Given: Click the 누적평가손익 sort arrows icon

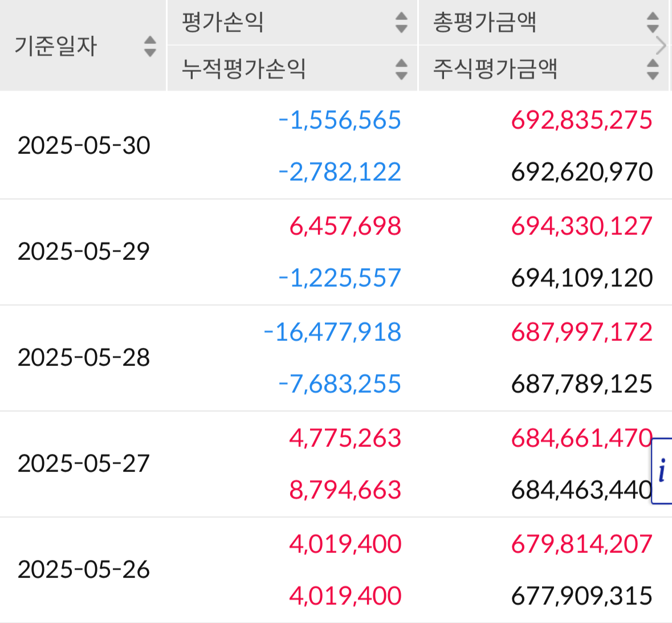Looking at the screenshot, I should point(401,69).
